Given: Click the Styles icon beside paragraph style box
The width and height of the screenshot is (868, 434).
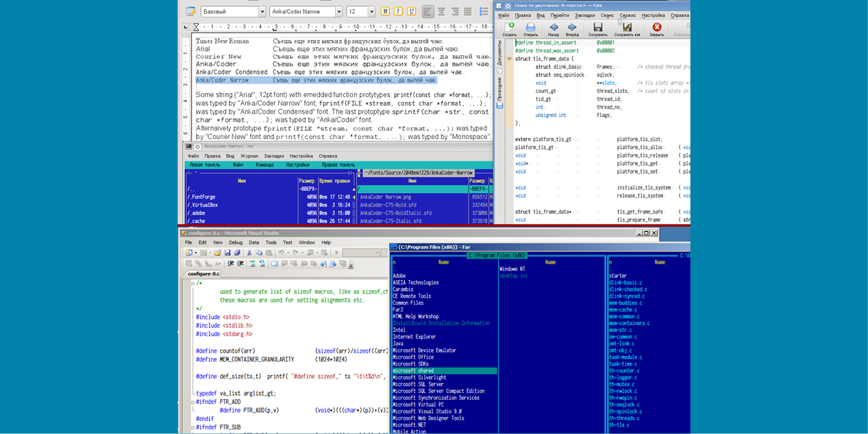Looking at the screenshot, I should point(190,12).
